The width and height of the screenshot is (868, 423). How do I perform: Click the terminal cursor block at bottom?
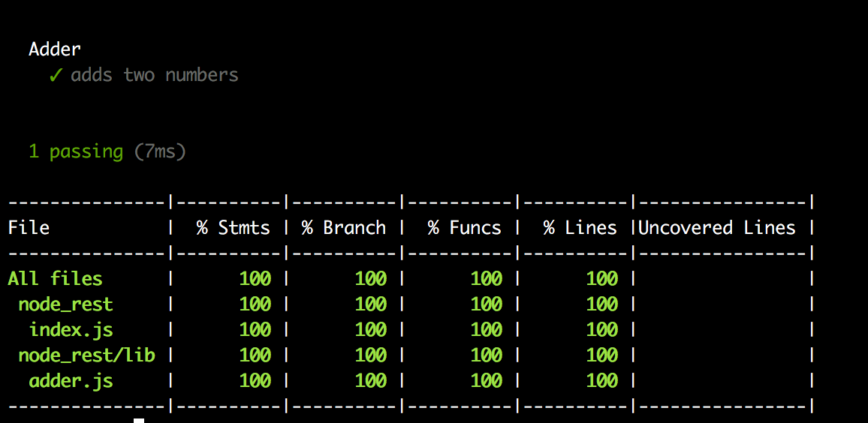tap(139, 421)
